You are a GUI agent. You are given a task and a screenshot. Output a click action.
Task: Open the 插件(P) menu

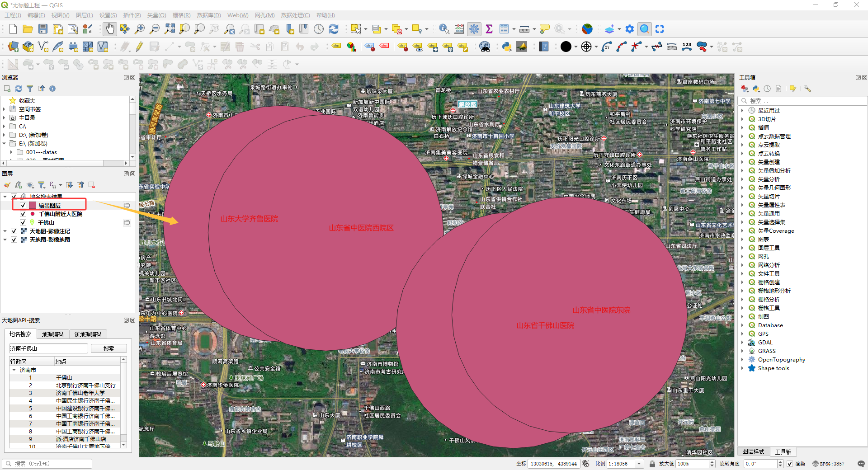pyautogui.click(x=132, y=15)
